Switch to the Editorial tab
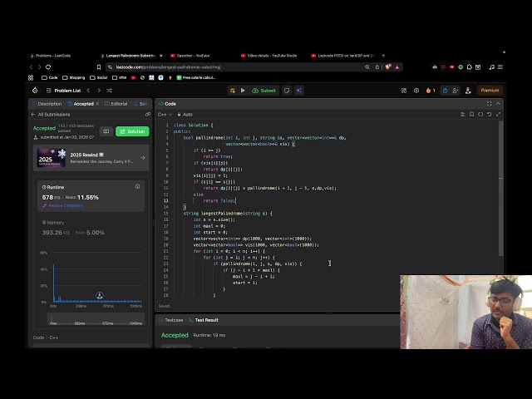The height and width of the screenshot is (399, 532). [x=116, y=104]
